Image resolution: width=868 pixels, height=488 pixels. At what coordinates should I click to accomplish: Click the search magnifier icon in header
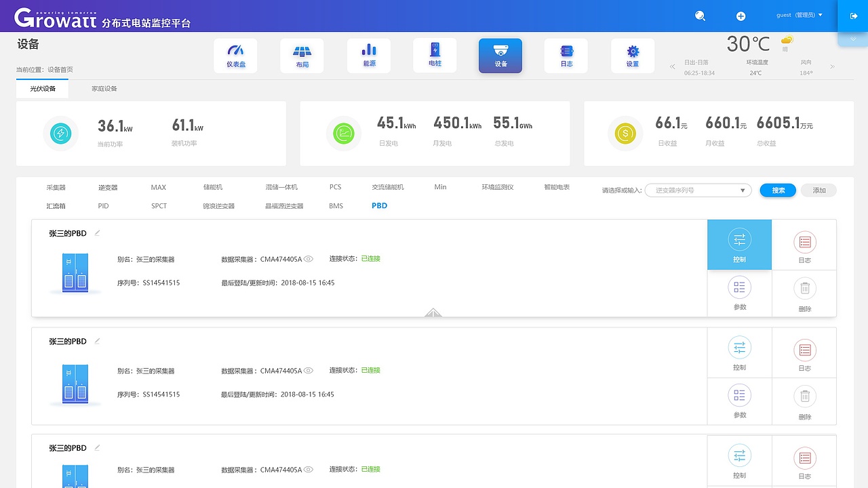pos(701,16)
